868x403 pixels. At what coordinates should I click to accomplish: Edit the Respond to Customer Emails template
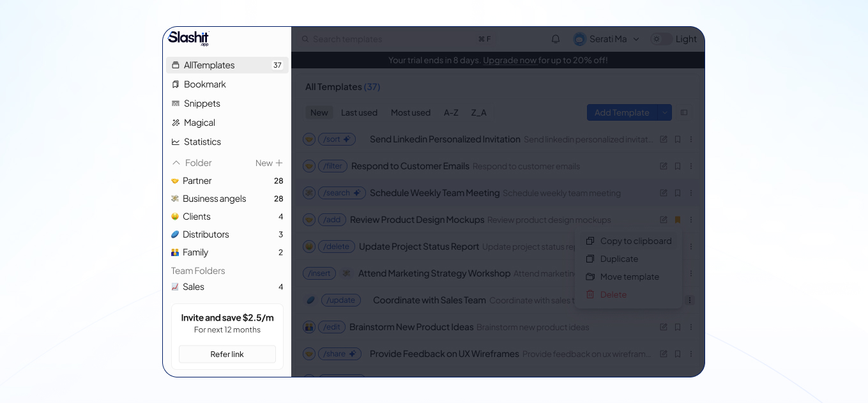click(x=664, y=166)
